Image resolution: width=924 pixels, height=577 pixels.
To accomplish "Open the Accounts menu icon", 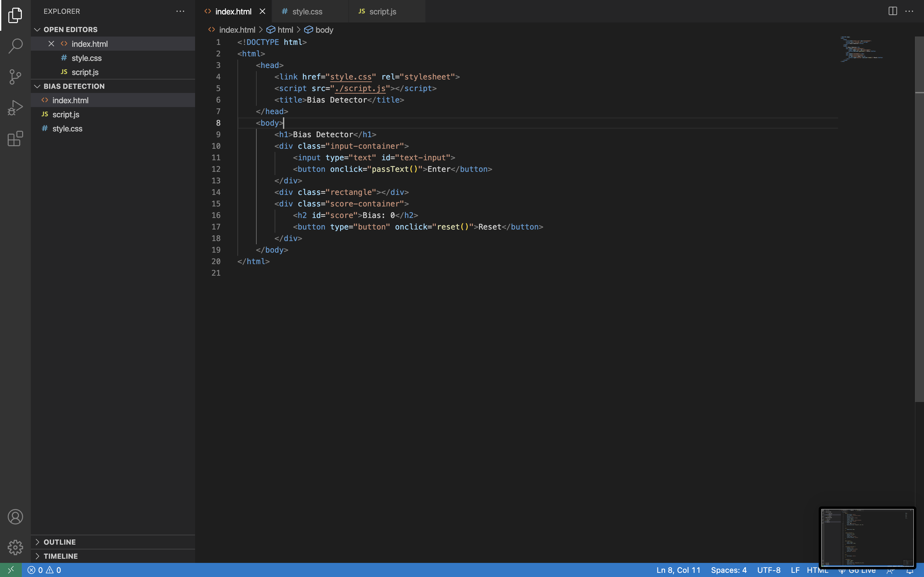I will pyautogui.click(x=15, y=517).
